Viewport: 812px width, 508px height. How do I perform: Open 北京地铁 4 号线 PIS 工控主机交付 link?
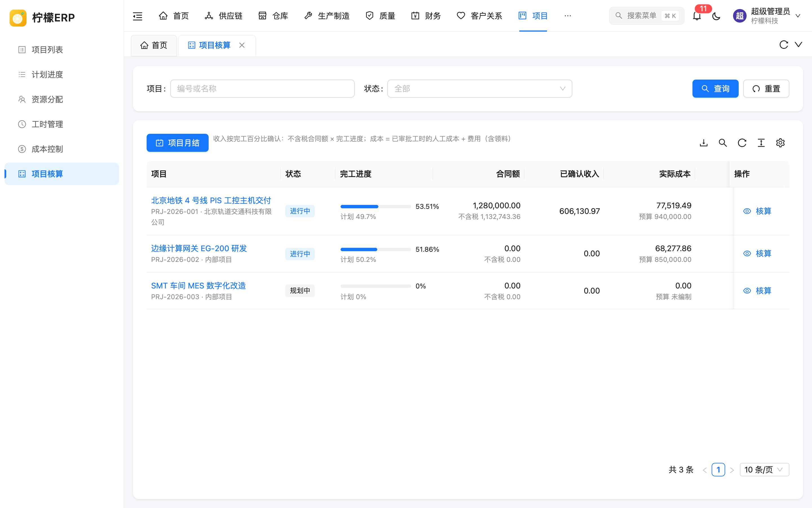[211, 201]
